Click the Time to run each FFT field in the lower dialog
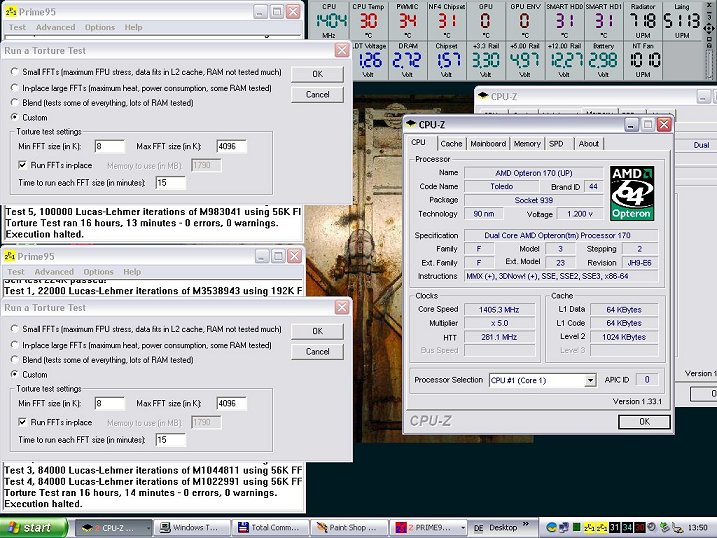Image resolution: width=717 pixels, height=538 pixels. pos(171,440)
